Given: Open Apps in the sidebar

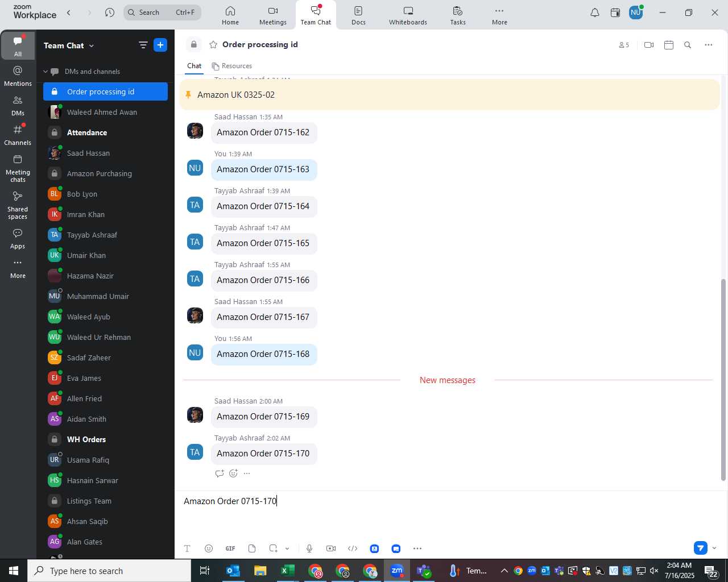Looking at the screenshot, I should coord(18,239).
